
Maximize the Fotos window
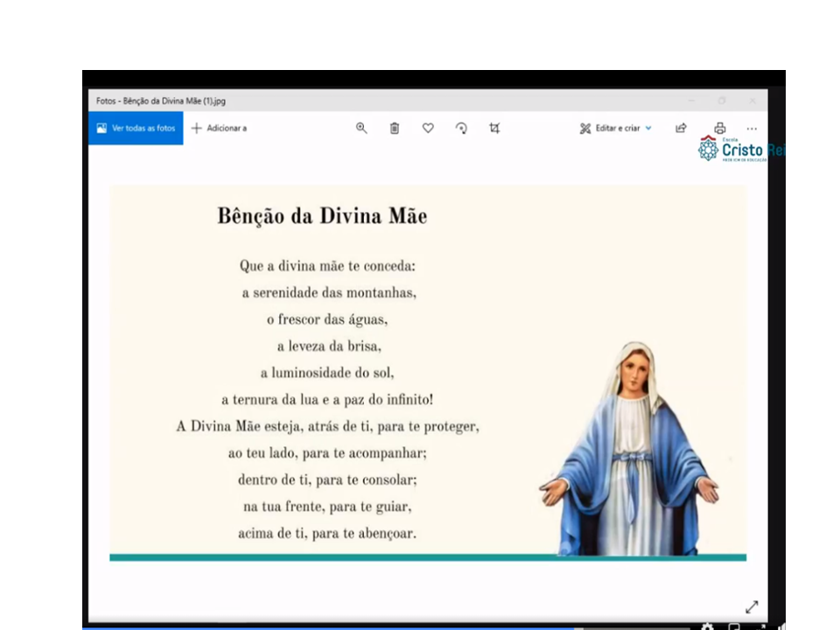pos(722,101)
